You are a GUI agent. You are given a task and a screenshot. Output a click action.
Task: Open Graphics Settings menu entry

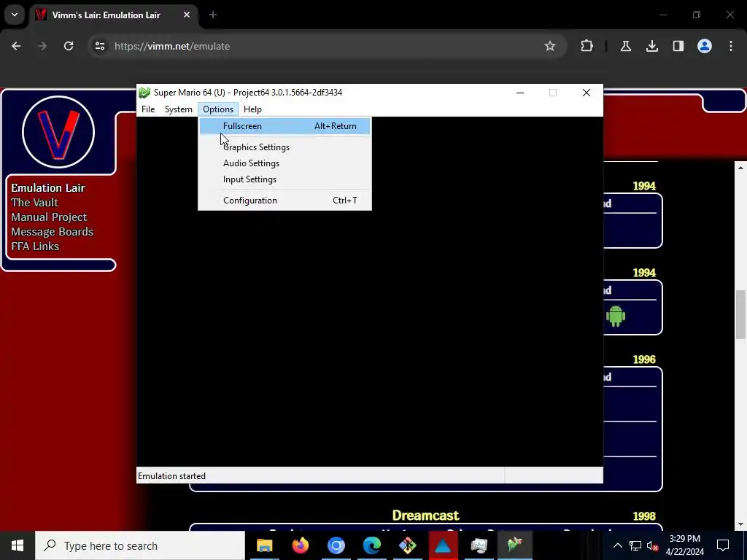285,147
